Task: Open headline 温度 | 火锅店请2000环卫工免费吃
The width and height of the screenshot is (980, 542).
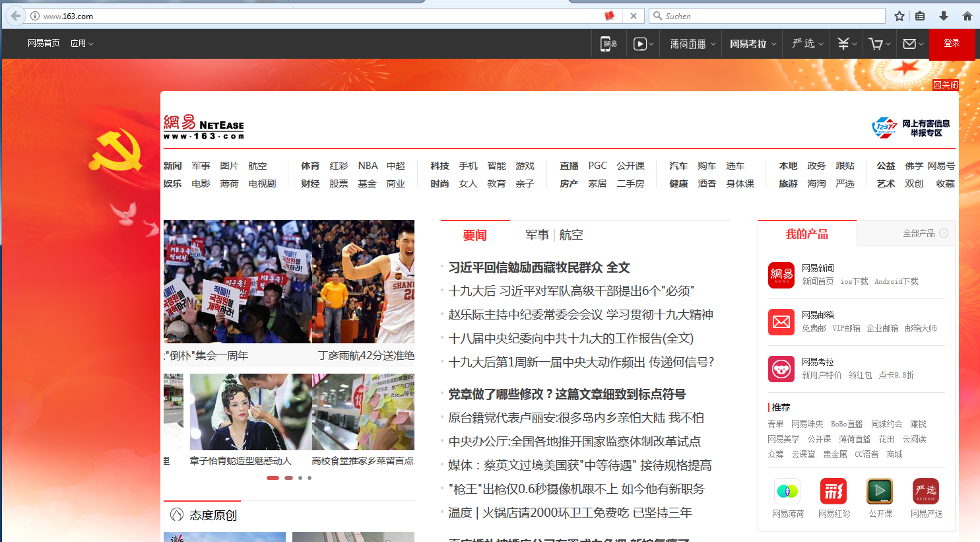Action: [x=570, y=513]
